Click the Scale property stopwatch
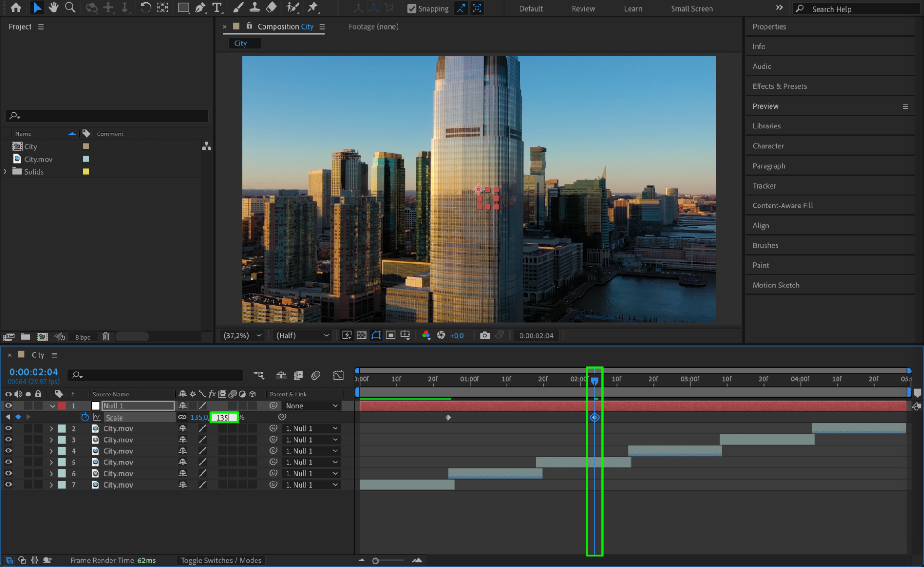 [x=85, y=417]
